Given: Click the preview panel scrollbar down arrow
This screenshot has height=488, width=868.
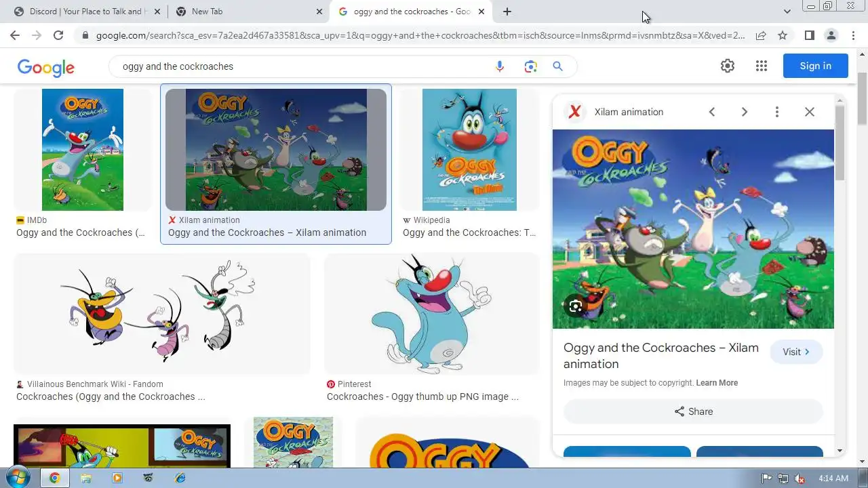Looking at the screenshot, I should 840,451.
